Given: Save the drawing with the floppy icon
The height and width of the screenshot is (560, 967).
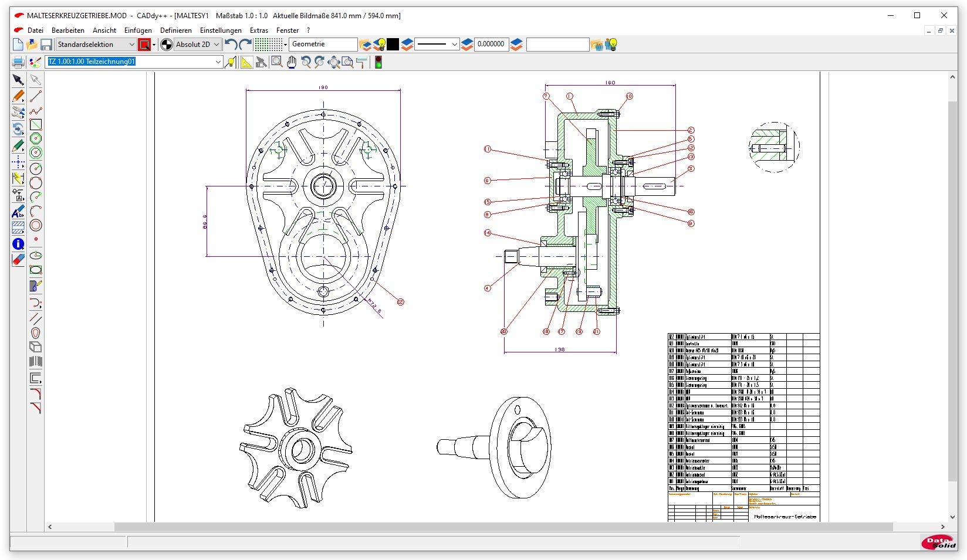Looking at the screenshot, I should point(46,45).
